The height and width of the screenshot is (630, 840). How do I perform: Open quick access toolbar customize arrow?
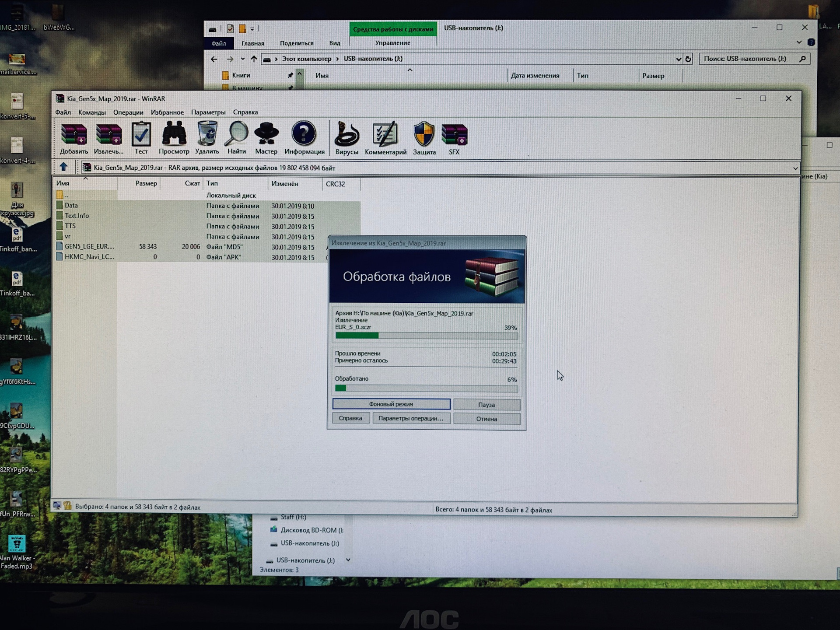point(252,29)
